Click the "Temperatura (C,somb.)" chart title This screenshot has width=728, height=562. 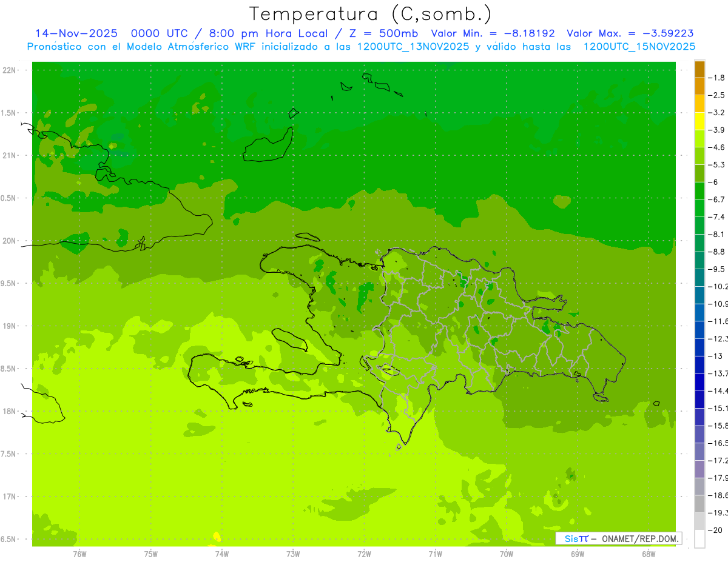pyautogui.click(x=371, y=14)
